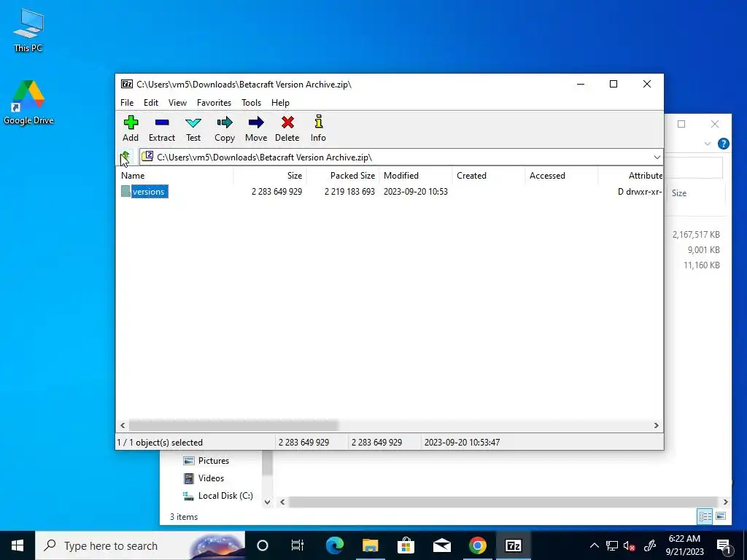
Task: Open the View menu
Action: [177, 102]
